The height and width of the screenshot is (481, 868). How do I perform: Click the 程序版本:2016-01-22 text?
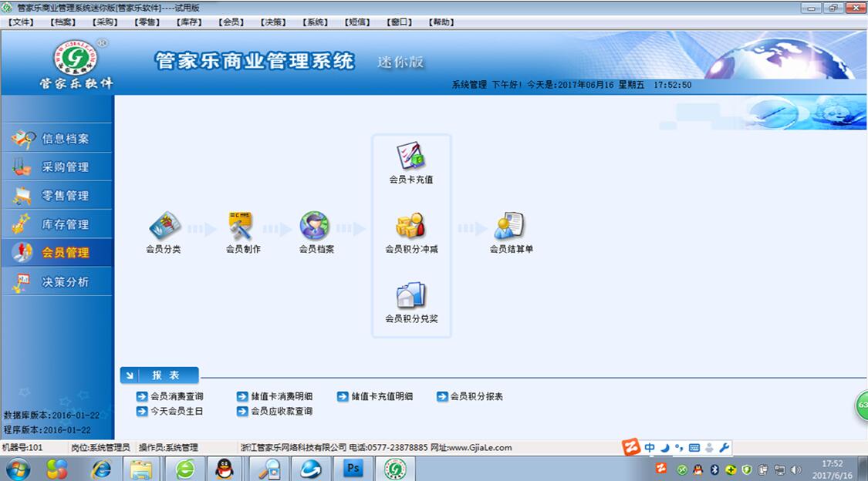pyautogui.click(x=48, y=430)
